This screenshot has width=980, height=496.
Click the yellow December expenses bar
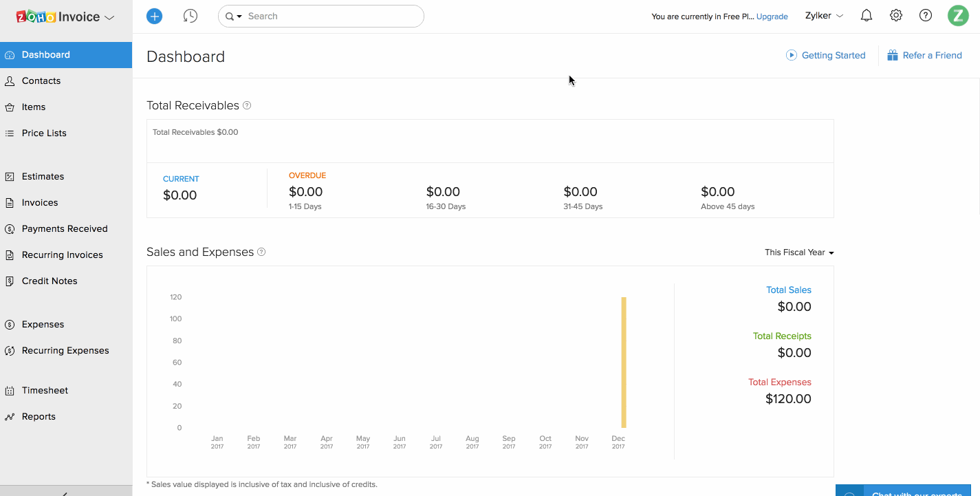pyautogui.click(x=624, y=363)
